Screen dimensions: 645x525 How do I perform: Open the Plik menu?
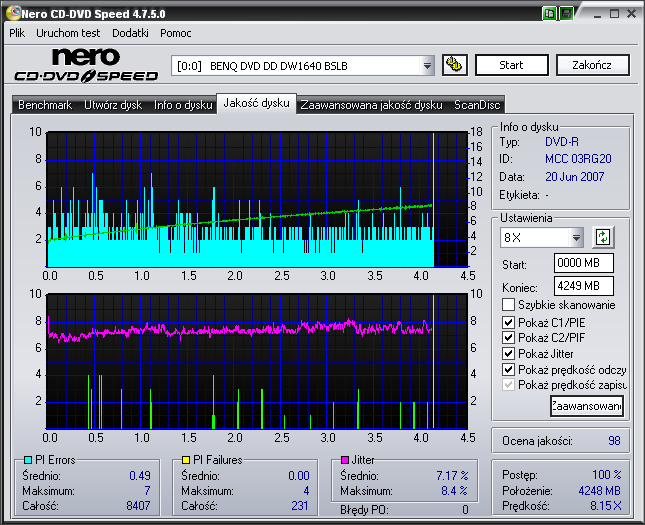click(17, 33)
